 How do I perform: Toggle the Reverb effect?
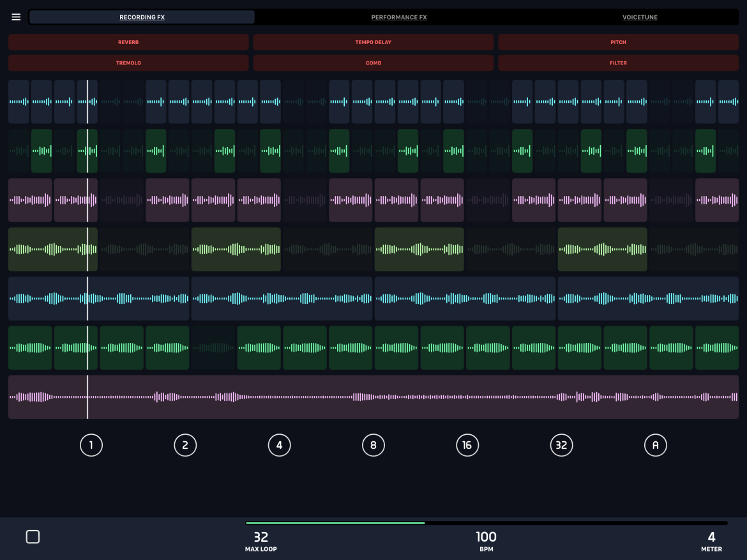pos(128,42)
